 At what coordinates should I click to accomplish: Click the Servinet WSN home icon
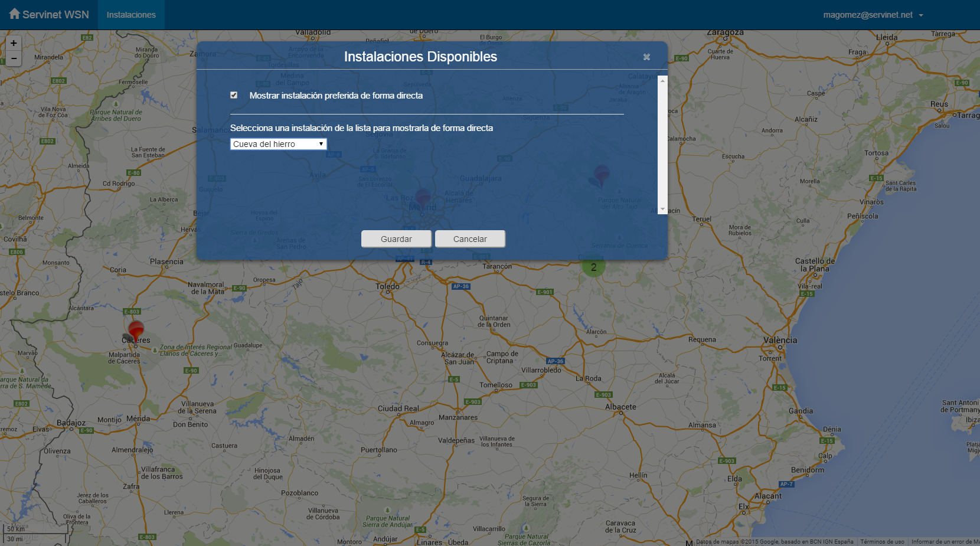(15, 14)
